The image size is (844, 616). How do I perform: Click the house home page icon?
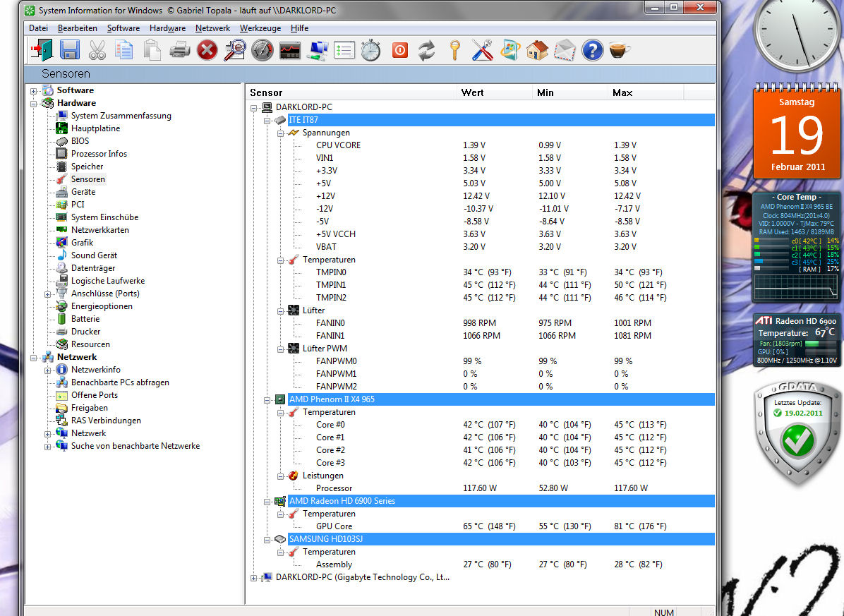point(537,50)
